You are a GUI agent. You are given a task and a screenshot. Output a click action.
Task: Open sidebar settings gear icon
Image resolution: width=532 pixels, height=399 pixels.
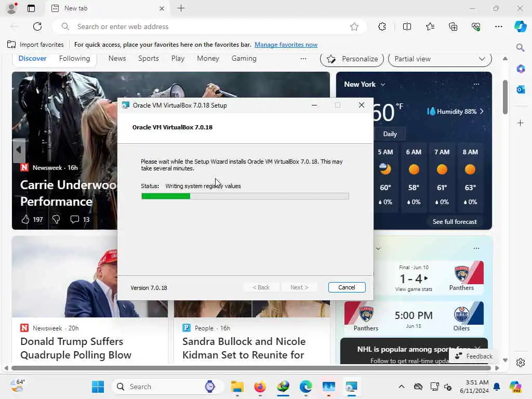521,363
